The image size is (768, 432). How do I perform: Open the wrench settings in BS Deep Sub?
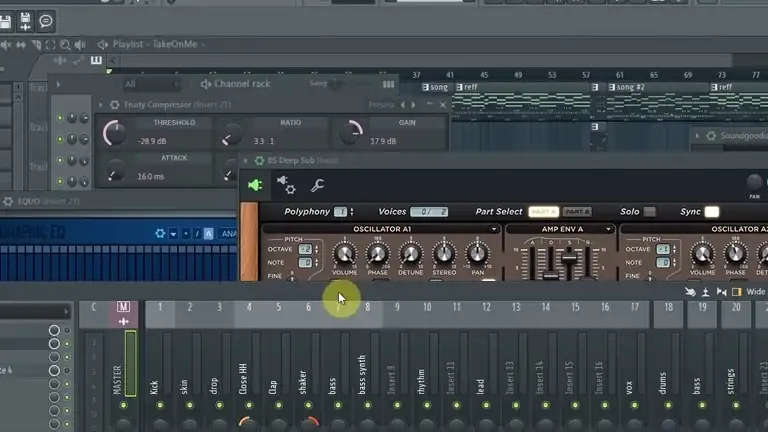tap(317, 185)
